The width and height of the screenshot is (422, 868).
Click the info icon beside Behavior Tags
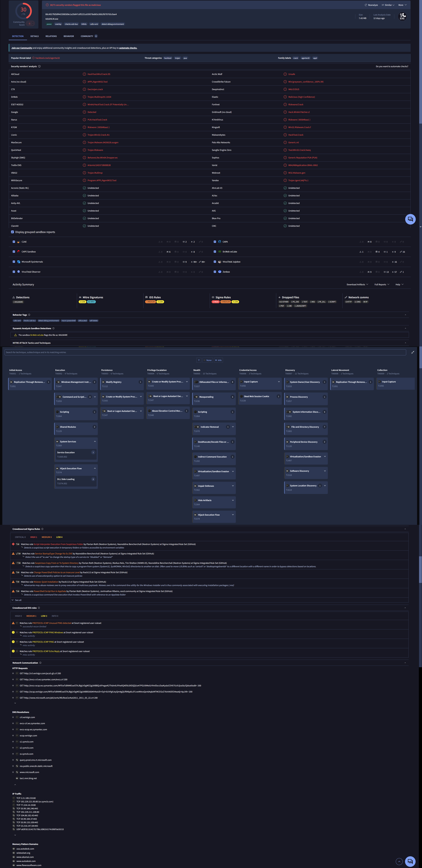tap(29, 315)
